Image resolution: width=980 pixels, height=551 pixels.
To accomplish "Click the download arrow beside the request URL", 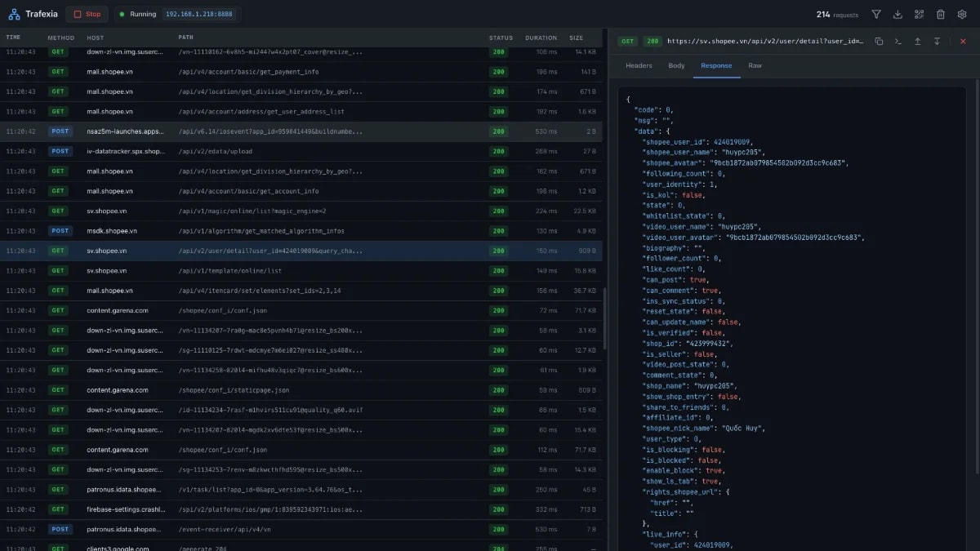I will [937, 40].
